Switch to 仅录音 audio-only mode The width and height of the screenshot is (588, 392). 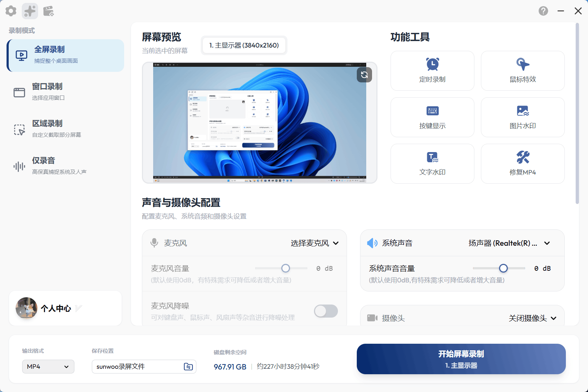pos(65,166)
